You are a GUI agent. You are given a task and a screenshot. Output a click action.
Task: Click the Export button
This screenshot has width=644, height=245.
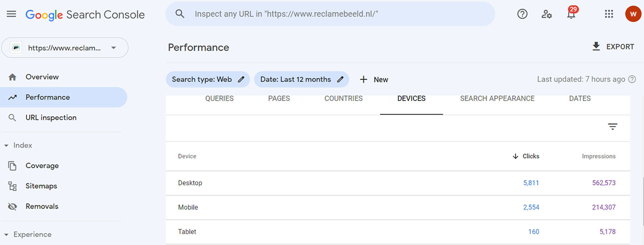pos(613,46)
